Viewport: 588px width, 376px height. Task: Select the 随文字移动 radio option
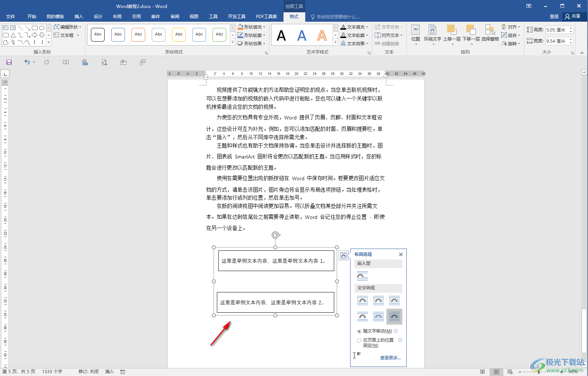click(359, 331)
